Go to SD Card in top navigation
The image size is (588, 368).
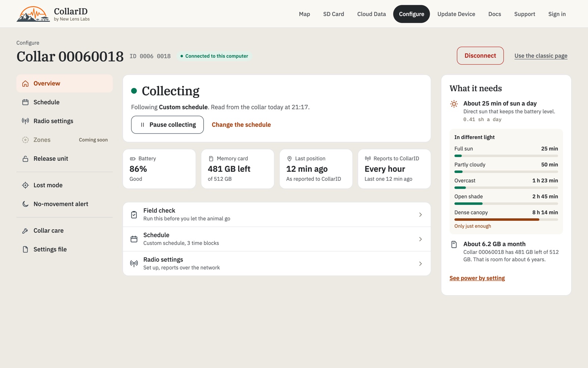click(334, 14)
